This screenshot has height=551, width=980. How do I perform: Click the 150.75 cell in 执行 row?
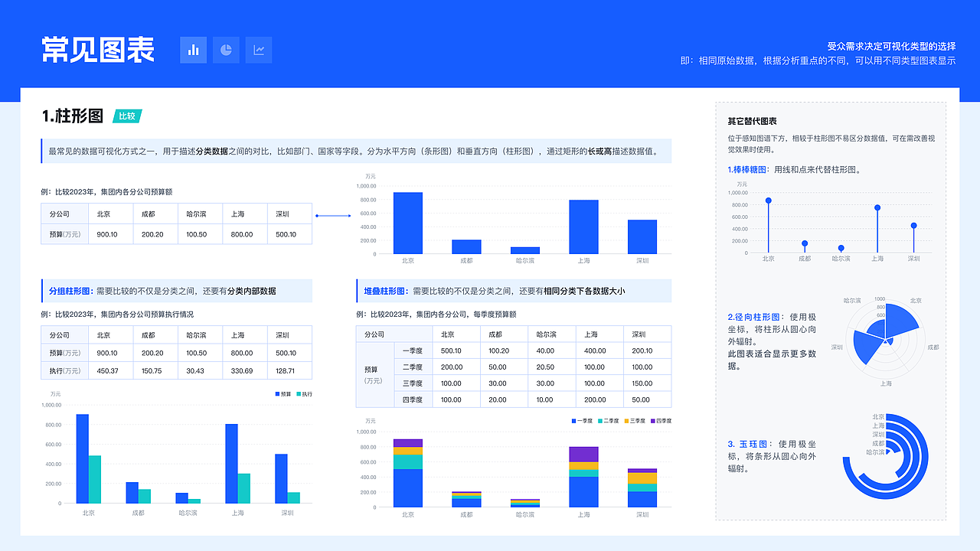(155, 370)
